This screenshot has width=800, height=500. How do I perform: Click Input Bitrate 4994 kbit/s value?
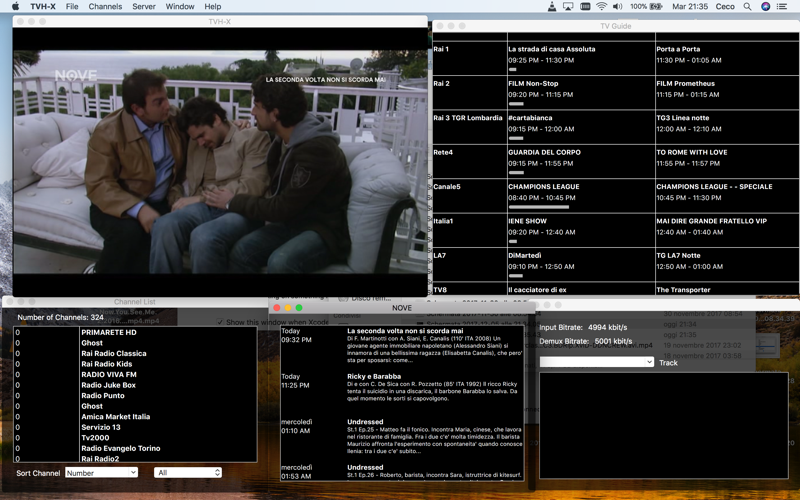click(x=608, y=327)
